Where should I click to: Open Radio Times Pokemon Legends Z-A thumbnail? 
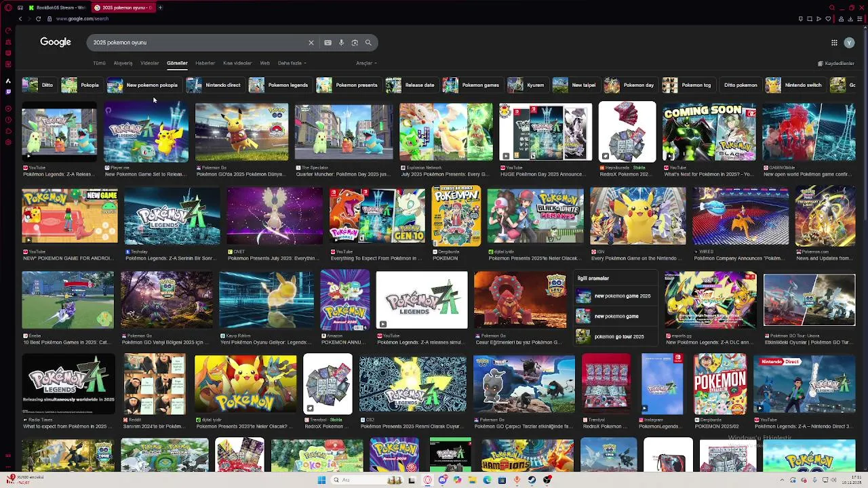tap(68, 384)
